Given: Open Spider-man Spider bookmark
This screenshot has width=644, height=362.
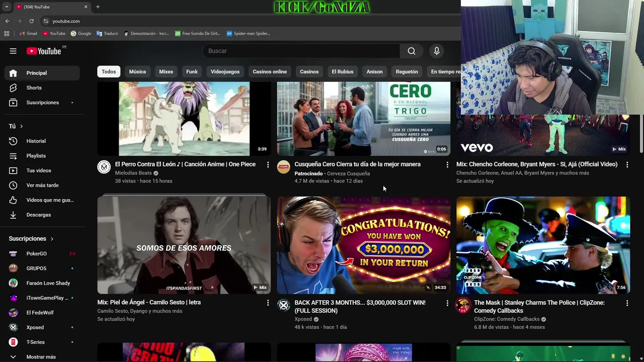Looking at the screenshot, I should 249,34.
